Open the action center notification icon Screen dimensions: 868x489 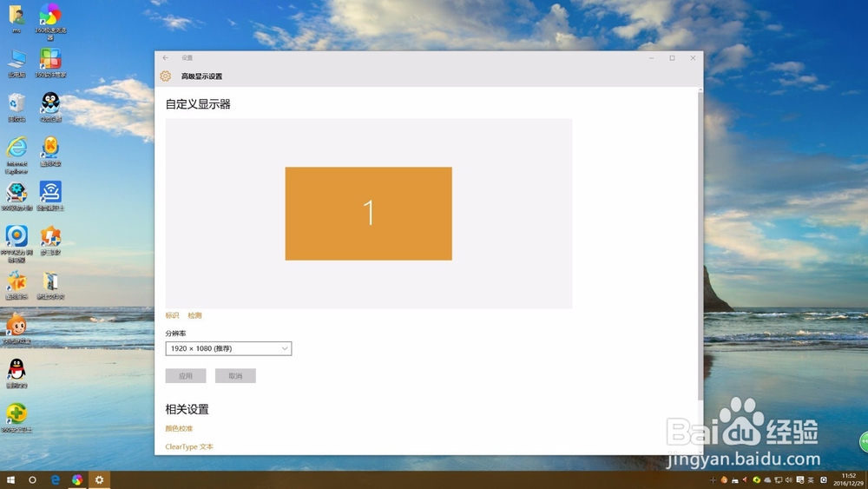pos(800,479)
